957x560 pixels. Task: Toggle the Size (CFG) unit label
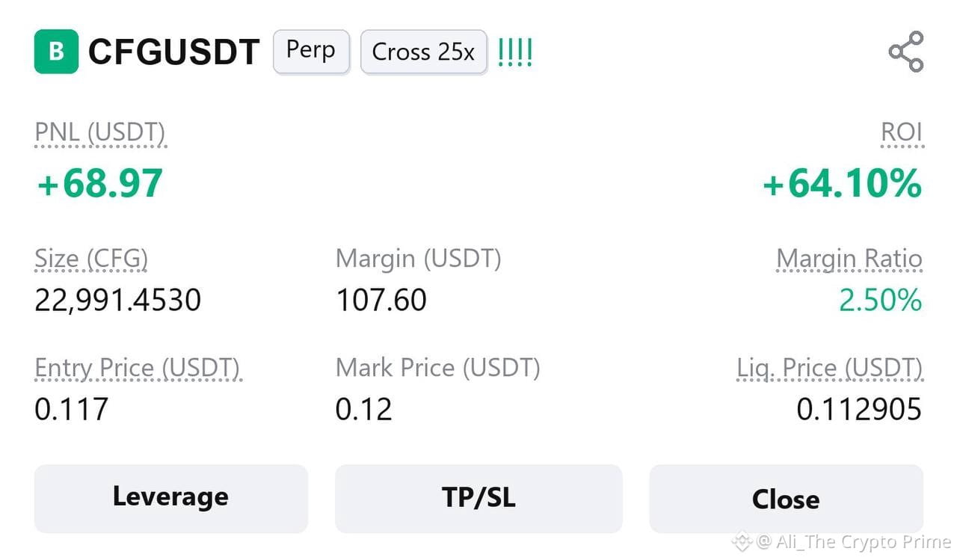point(91,259)
